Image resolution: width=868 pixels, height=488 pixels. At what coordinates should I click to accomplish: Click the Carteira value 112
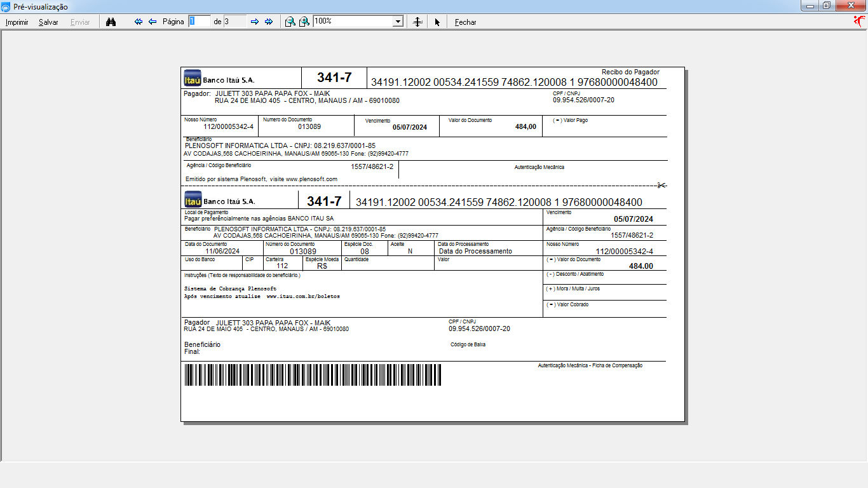(x=282, y=266)
